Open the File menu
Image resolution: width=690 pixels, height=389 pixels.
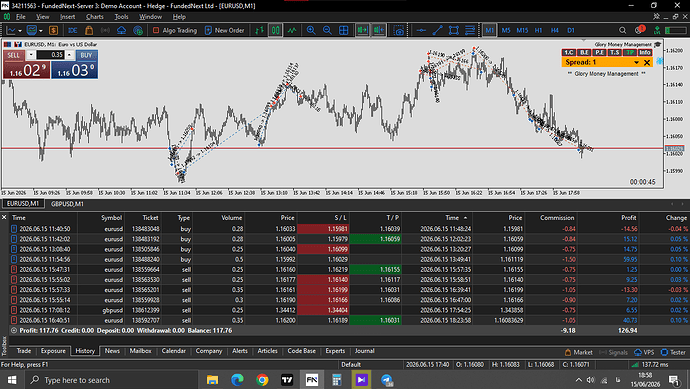point(21,17)
